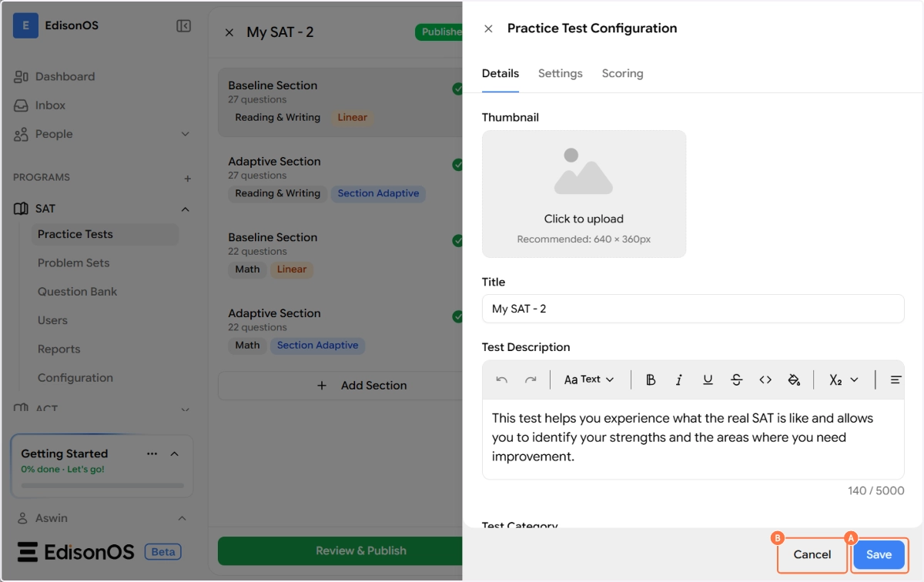Collapse the SAT program section
The width and height of the screenshot is (924, 582).
pyautogui.click(x=185, y=209)
